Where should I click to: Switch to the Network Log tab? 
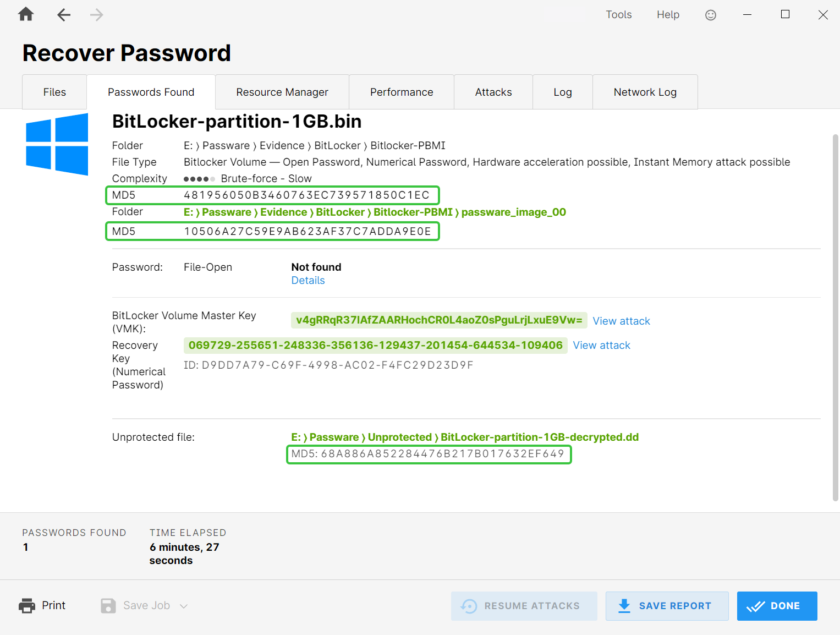[x=645, y=92]
